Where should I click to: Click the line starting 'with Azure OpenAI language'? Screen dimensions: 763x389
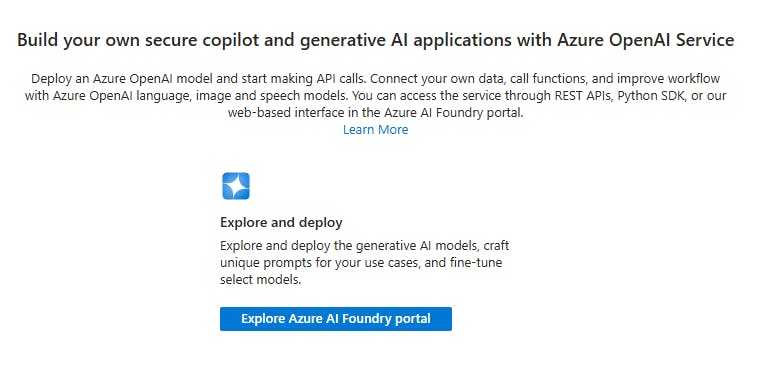pos(376,95)
